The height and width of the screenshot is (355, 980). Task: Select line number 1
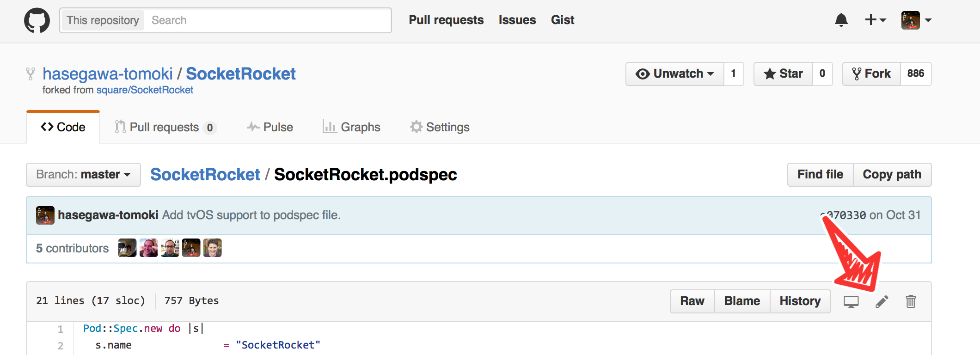[60, 329]
